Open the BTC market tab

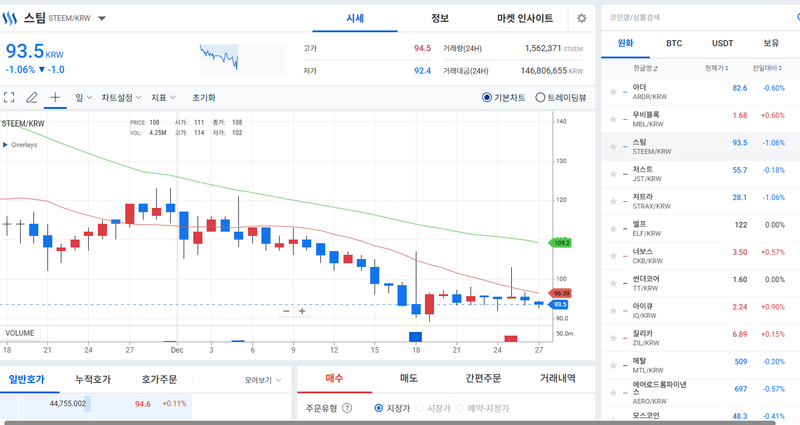[x=674, y=43]
